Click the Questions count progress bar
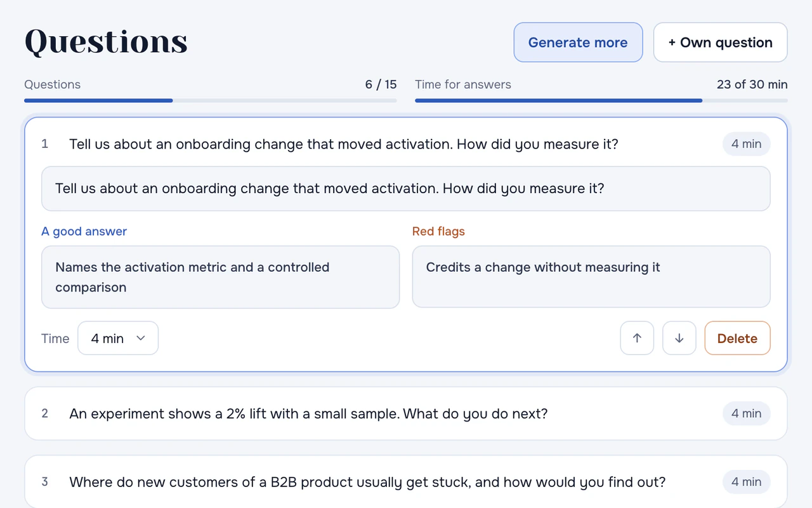Image resolution: width=812 pixels, height=508 pixels. click(x=211, y=100)
